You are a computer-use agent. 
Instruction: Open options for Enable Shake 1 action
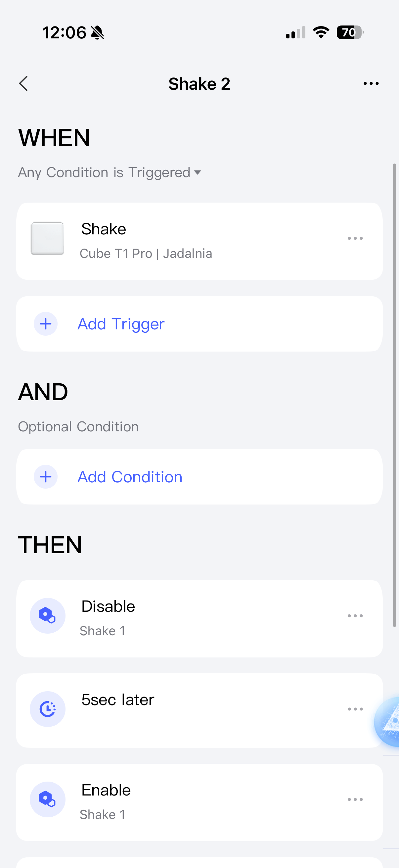tap(355, 799)
